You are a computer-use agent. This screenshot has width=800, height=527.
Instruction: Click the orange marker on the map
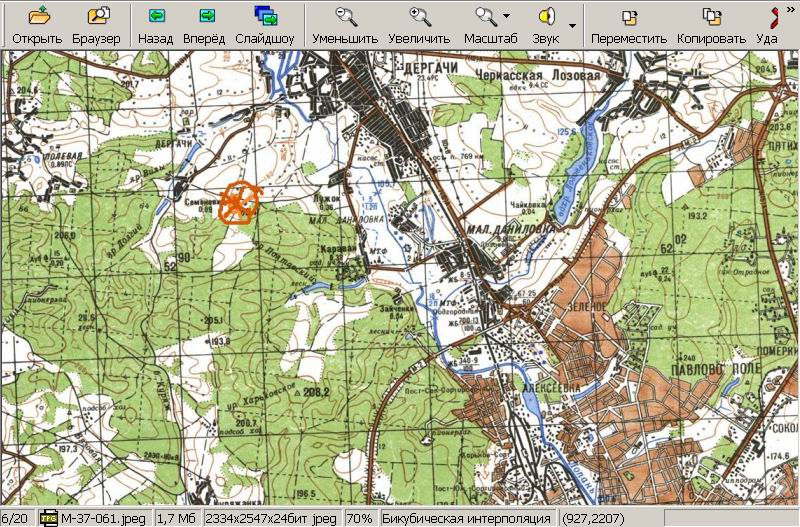239,203
